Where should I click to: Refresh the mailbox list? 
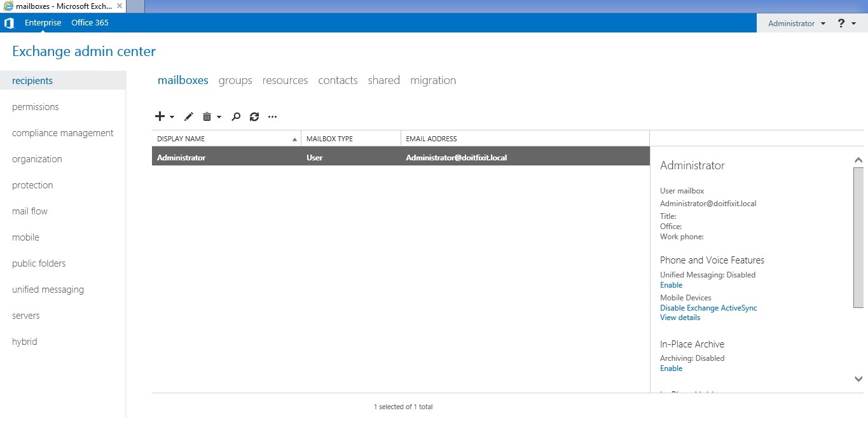(254, 117)
